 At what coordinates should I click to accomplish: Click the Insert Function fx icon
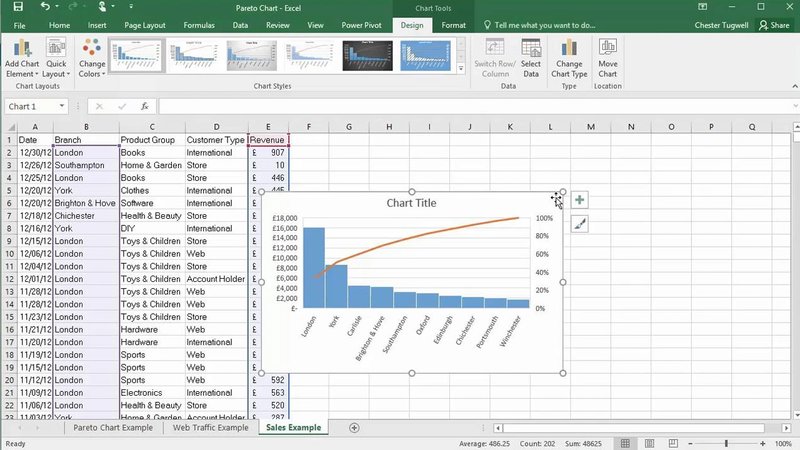tap(145, 106)
